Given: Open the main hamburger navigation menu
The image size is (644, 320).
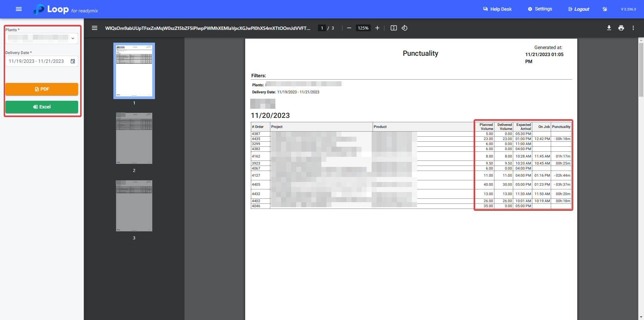Looking at the screenshot, I should point(19,9).
